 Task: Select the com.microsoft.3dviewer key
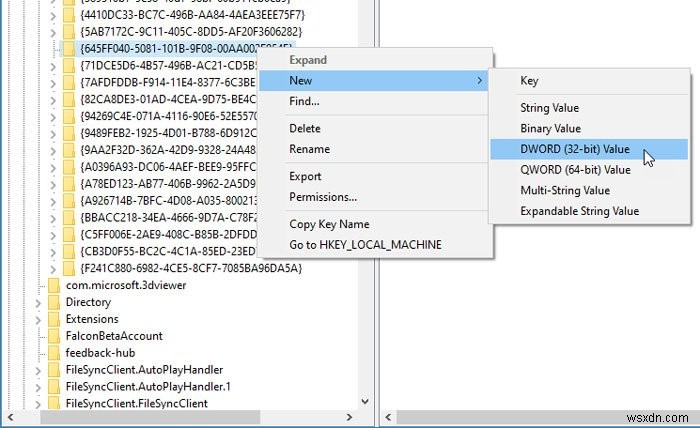pyautogui.click(x=126, y=285)
